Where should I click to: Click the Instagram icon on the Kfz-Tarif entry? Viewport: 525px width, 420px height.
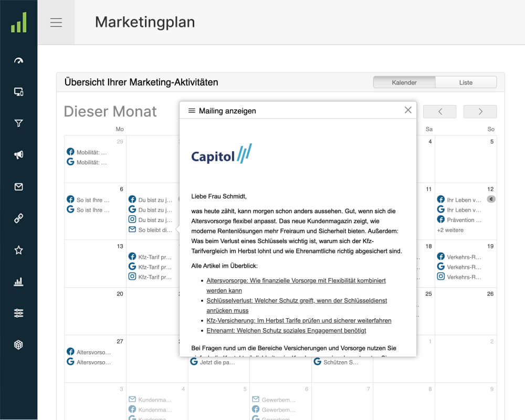(132, 277)
